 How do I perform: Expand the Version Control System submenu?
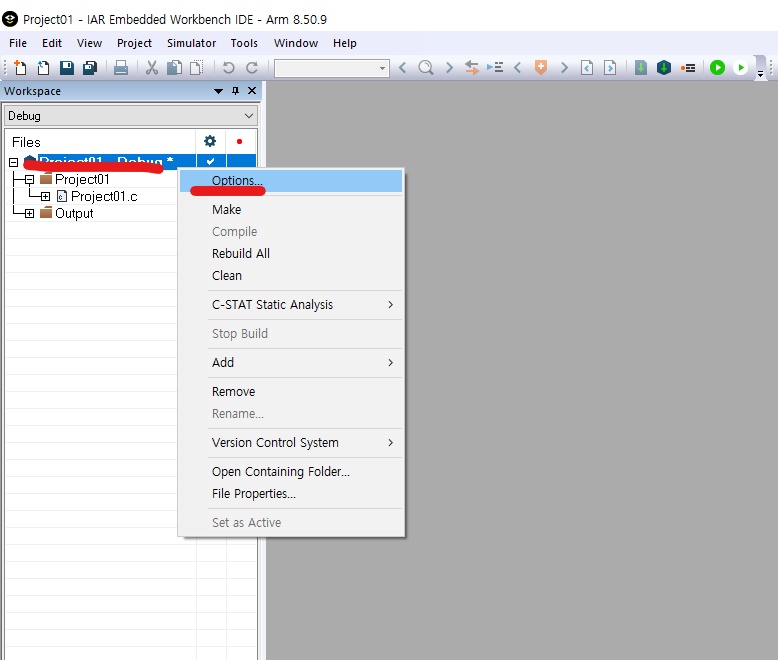coord(291,443)
